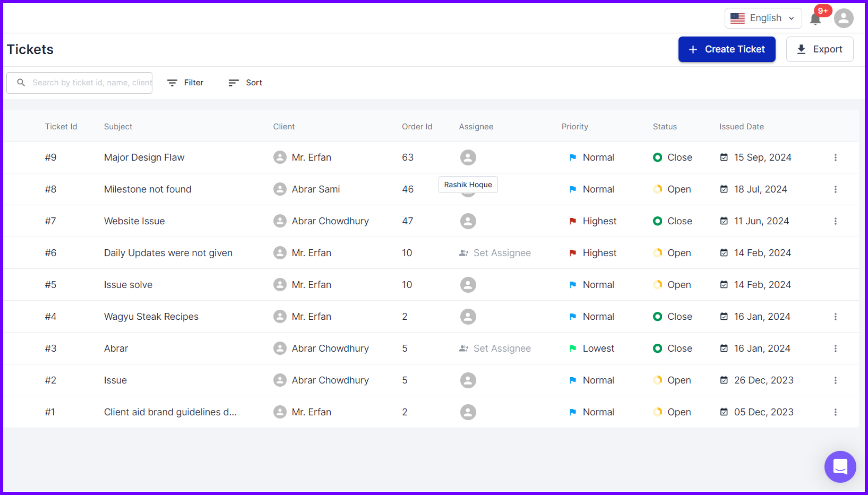Click the red Highest flag on ticket #6
Screen dimensions: 868x495
coord(573,253)
